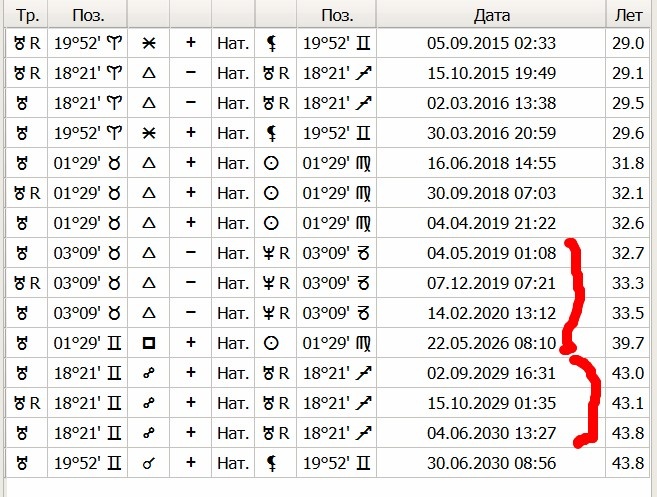This screenshot has height=497, width=657.
Task: Click Lilith natal icon in 30.06.2030 row
Action: (272, 463)
